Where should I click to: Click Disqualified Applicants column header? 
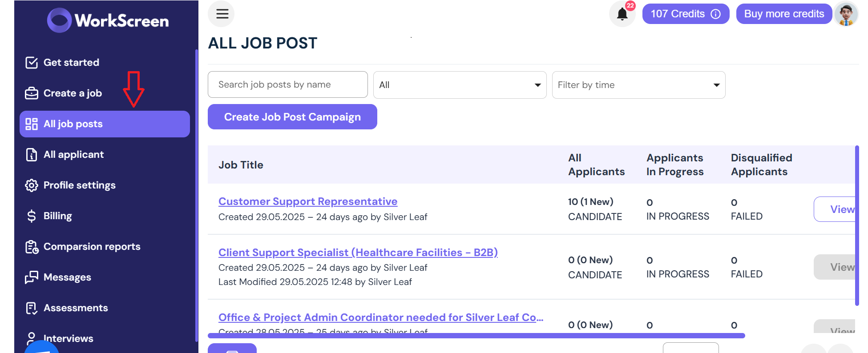pyautogui.click(x=761, y=164)
